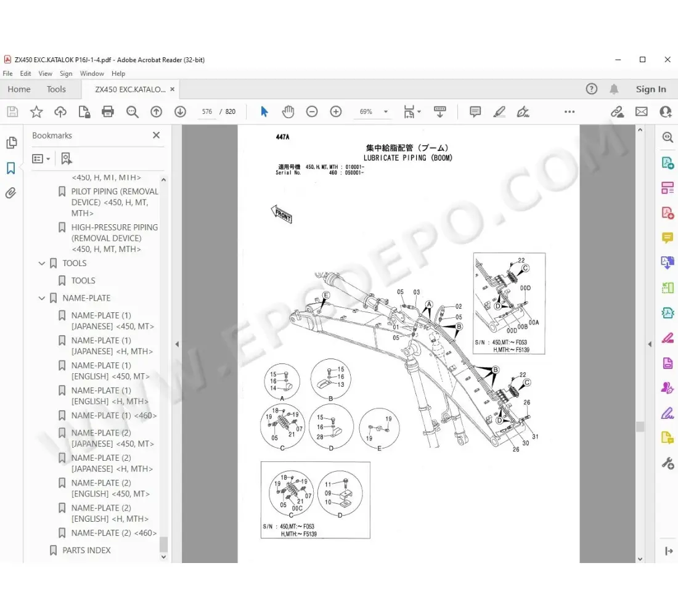Click document scrollbar down arrow
678x616 pixels.
[x=640, y=559]
